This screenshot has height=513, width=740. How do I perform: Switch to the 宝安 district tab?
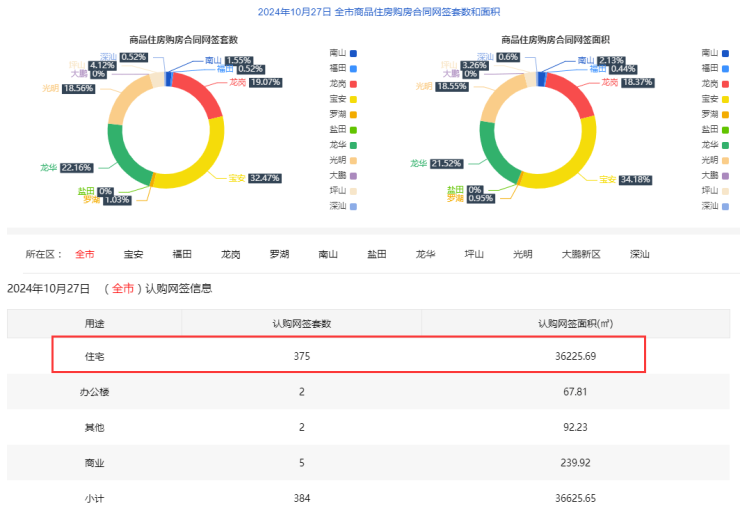tap(133, 254)
